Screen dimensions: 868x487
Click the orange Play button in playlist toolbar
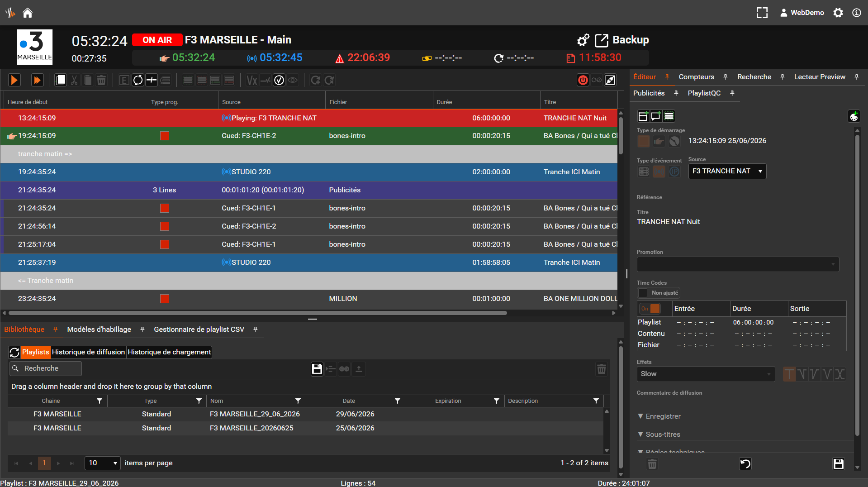click(x=14, y=80)
